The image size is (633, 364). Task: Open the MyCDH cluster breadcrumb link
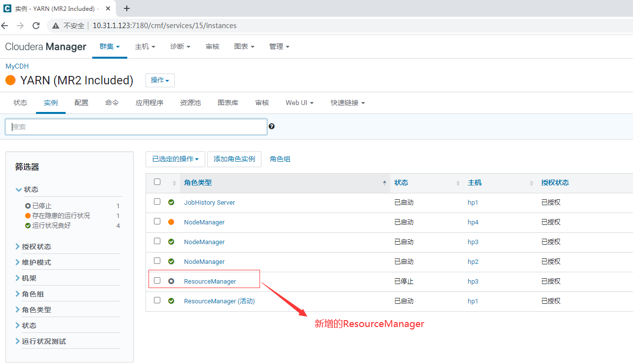(x=17, y=66)
